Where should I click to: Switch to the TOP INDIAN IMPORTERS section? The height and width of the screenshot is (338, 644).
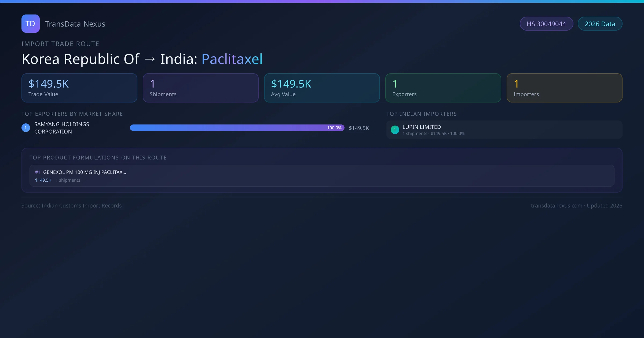coord(422,114)
